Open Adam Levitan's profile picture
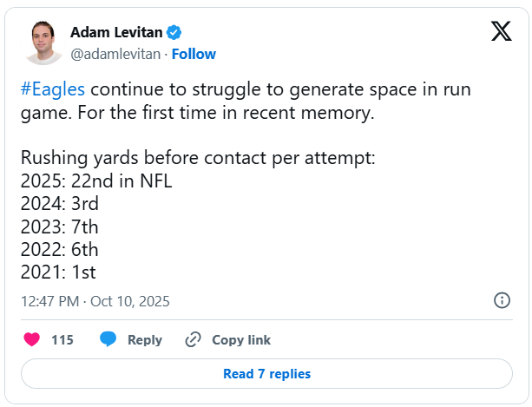The width and height of the screenshot is (532, 407). (x=43, y=42)
